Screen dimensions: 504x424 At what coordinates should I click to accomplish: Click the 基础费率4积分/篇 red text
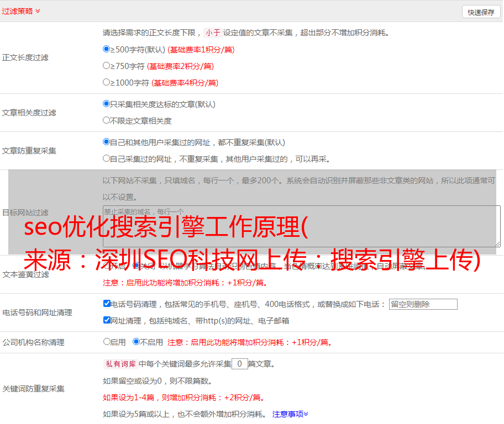[x=185, y=83]
